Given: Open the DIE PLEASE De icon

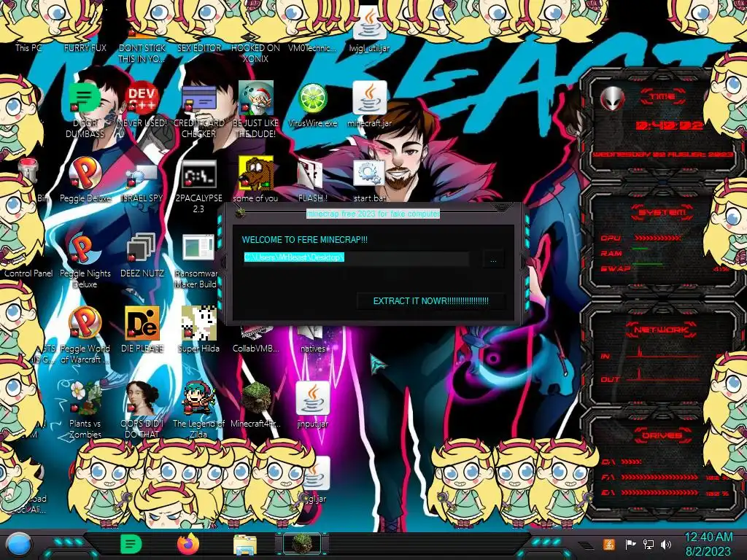Looking at the screenshot, I should pos(142,324).
